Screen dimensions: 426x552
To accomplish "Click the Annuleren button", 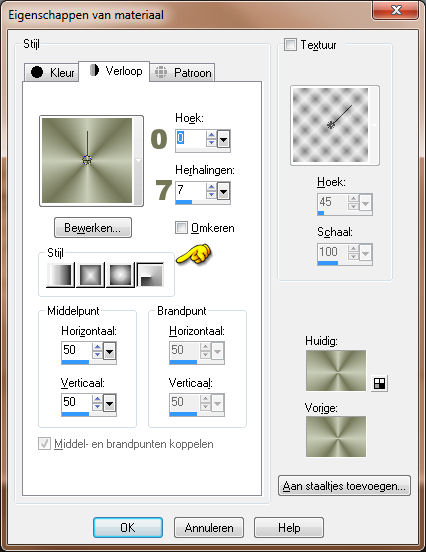I will pos(209,527).
